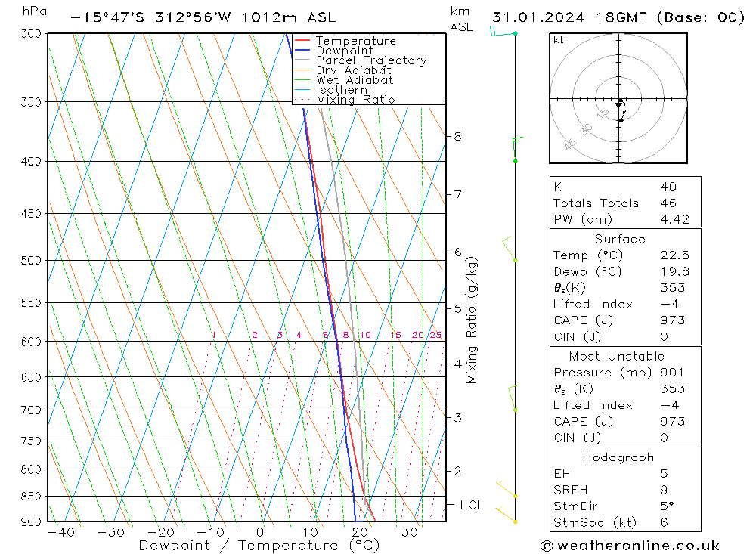Click the wind barb at 900 hPa

tap(507, 515)
